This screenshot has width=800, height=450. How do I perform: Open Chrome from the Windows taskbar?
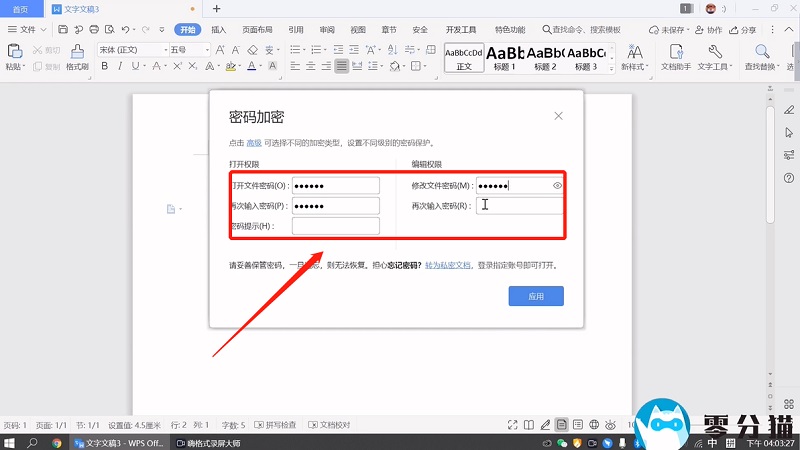click(57, 442)
